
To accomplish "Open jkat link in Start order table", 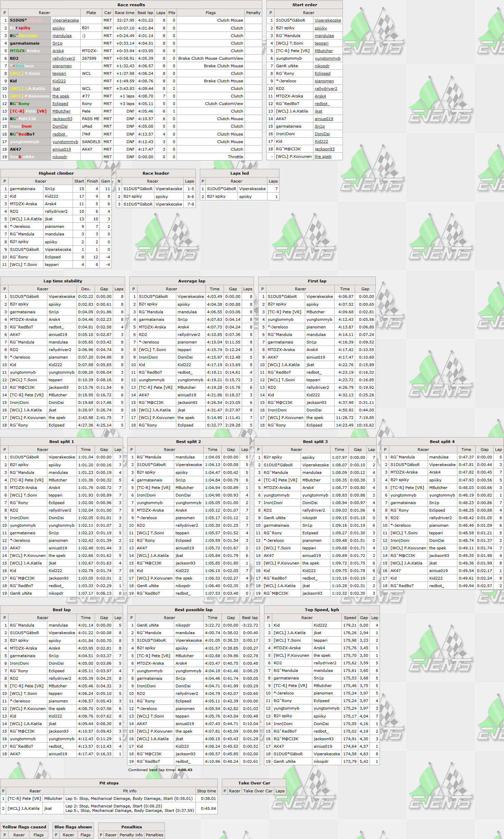I will [319, 111].
